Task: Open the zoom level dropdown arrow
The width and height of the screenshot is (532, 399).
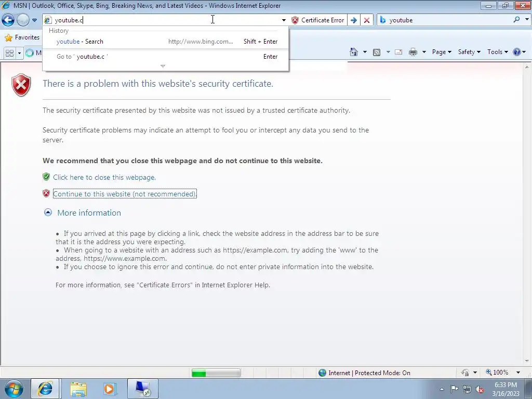Action: 518,373
